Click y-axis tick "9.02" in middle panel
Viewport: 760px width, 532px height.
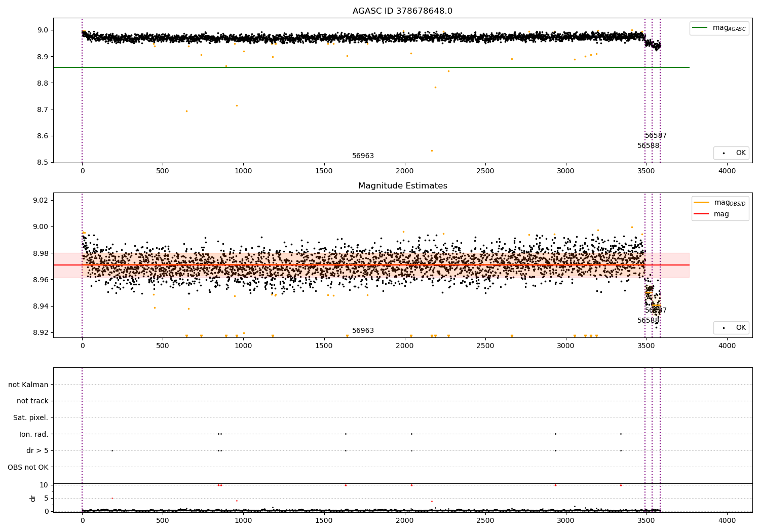coord(41,201)
